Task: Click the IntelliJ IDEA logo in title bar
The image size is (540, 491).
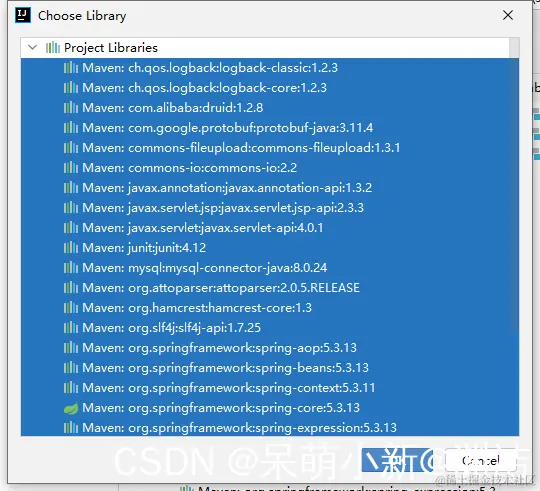Action: point(23,15)
